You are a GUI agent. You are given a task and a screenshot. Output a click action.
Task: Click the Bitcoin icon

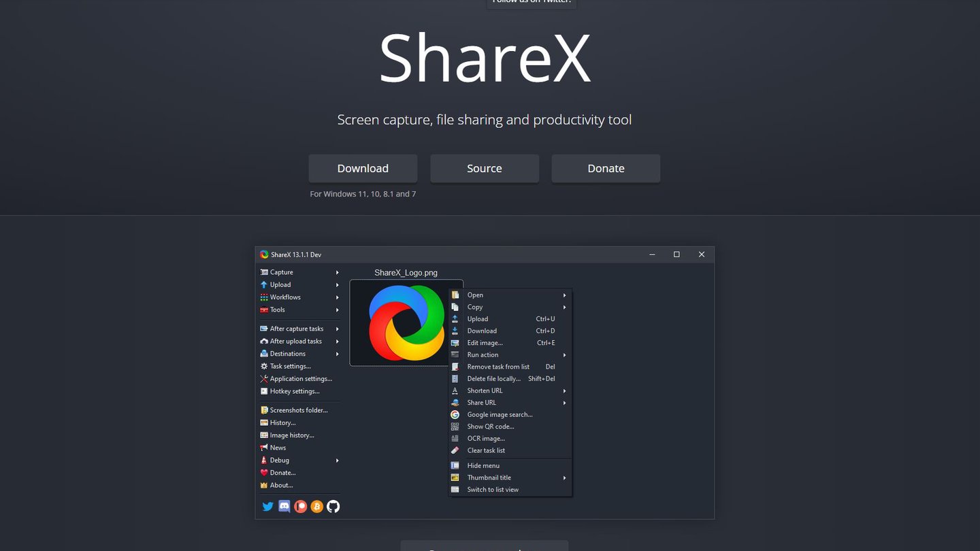(316, 506)
